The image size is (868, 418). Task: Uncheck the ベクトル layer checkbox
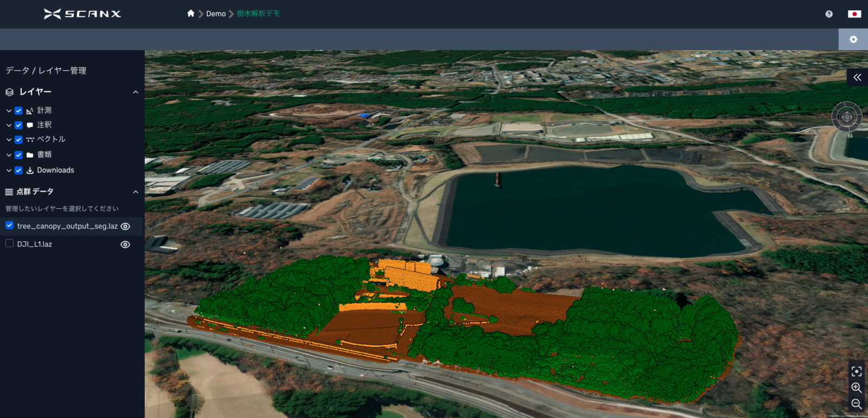coord(18,139)
